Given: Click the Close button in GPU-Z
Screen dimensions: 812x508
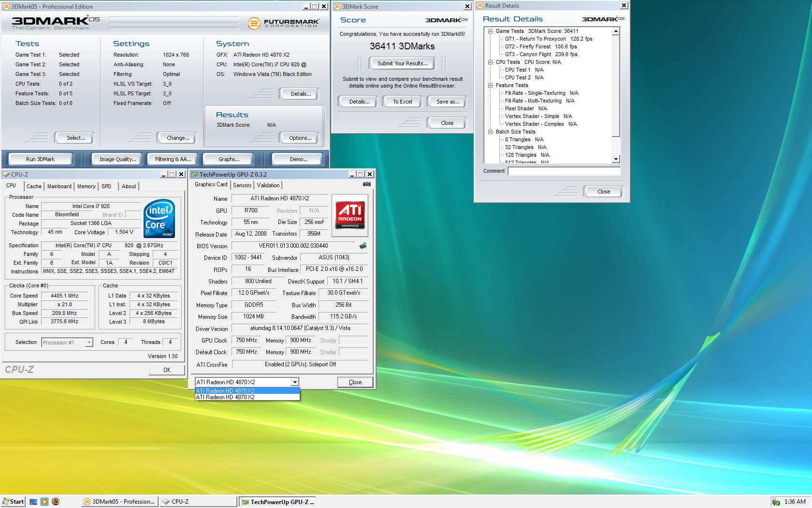Looking at the screenshot, I should (x=355, y=382).
